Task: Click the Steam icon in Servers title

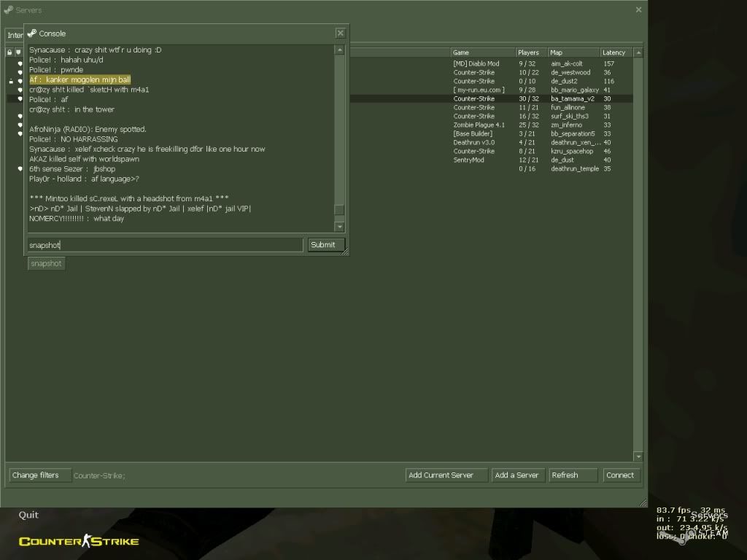Action: (9, 10)
